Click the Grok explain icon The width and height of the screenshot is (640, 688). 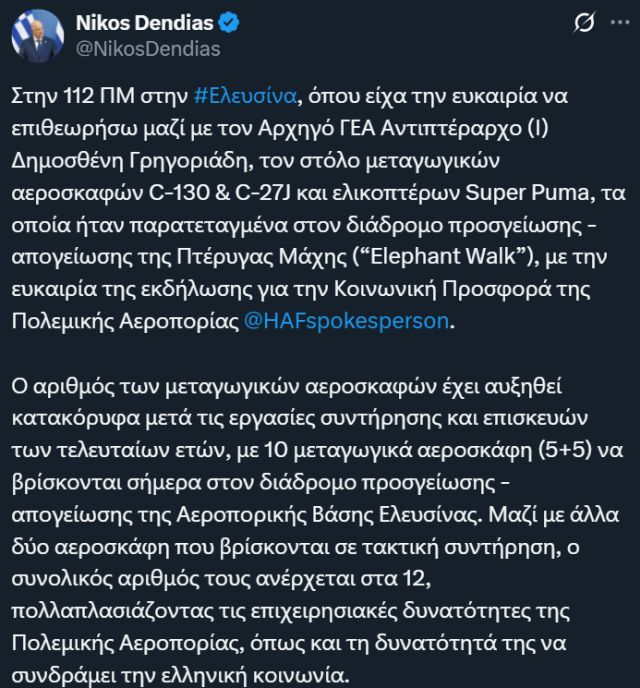pos(564,23)
